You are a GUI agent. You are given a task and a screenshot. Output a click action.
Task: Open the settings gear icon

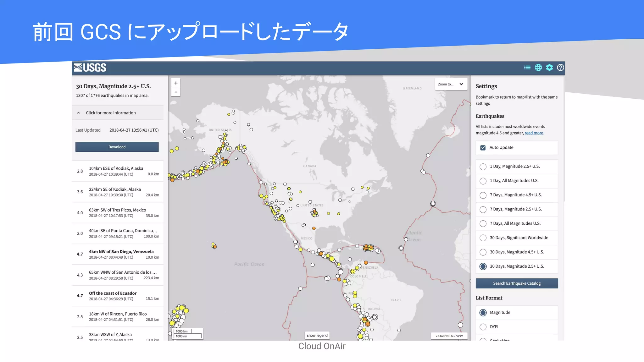549,68
